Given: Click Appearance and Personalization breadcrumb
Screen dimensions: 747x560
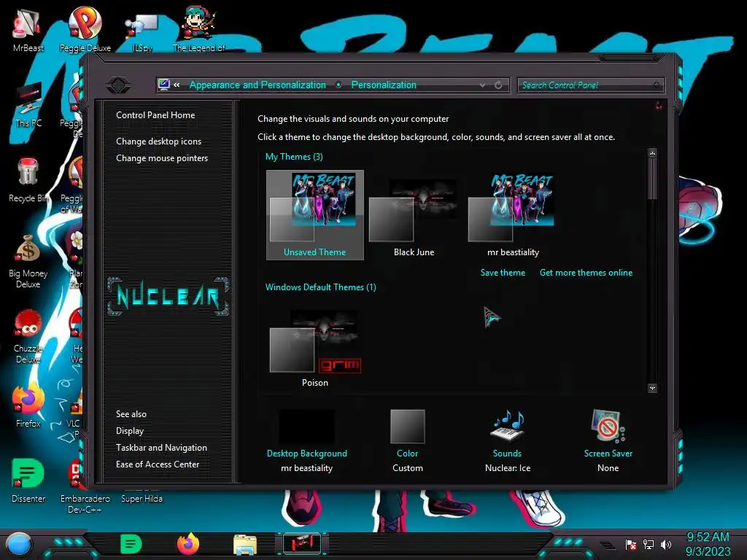Looking at the screenshot, I should [258, 85].
